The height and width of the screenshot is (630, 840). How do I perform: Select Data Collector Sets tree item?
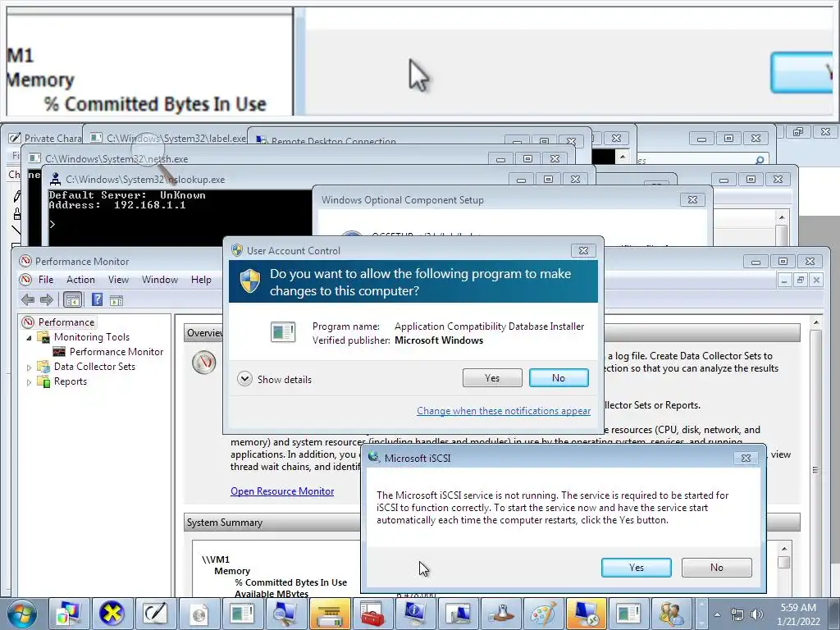coord(94,367)
